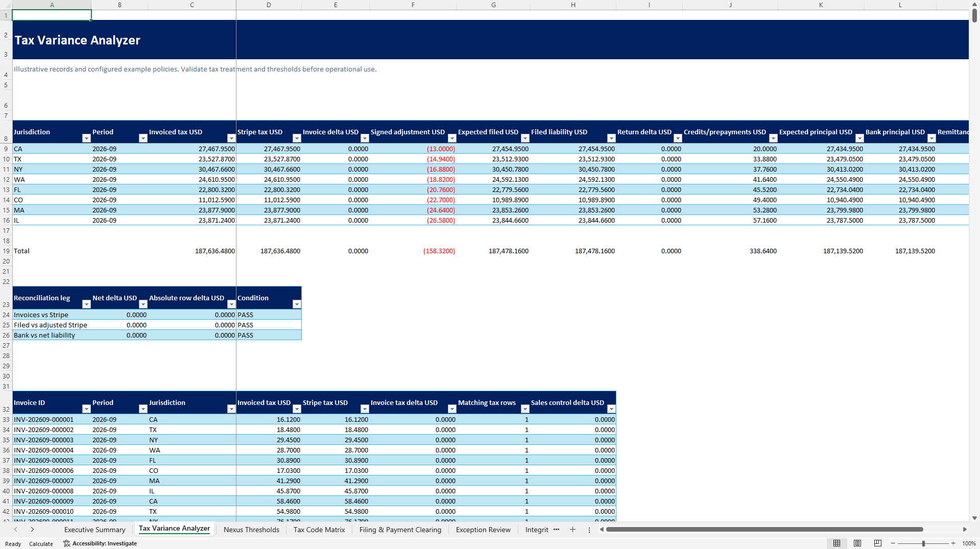Click the 100% zoom level button
980x549 pixels.
coord(969,543)
